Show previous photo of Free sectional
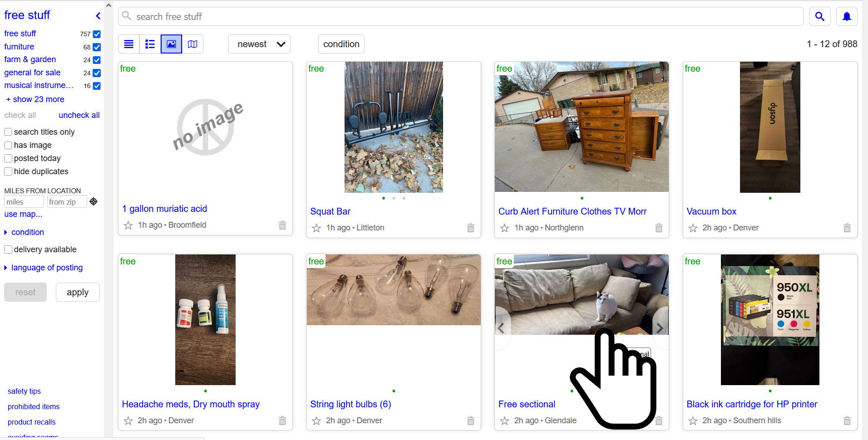868x440 pixels. [502, 328]
